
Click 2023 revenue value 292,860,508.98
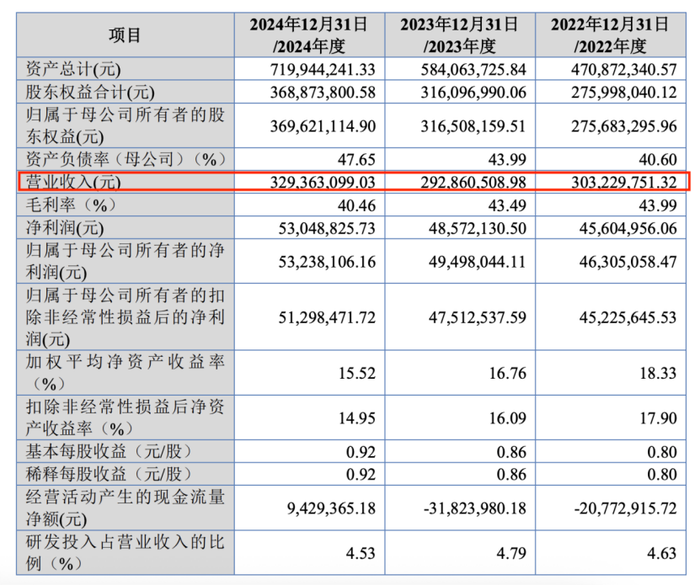click(x=473, y=182)
